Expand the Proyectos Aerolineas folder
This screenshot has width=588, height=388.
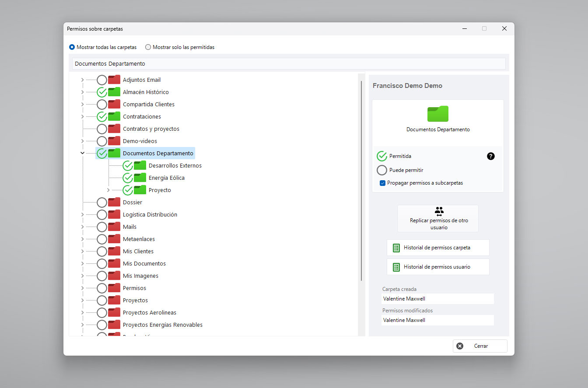pyautogui.click(x=82, y=312)
